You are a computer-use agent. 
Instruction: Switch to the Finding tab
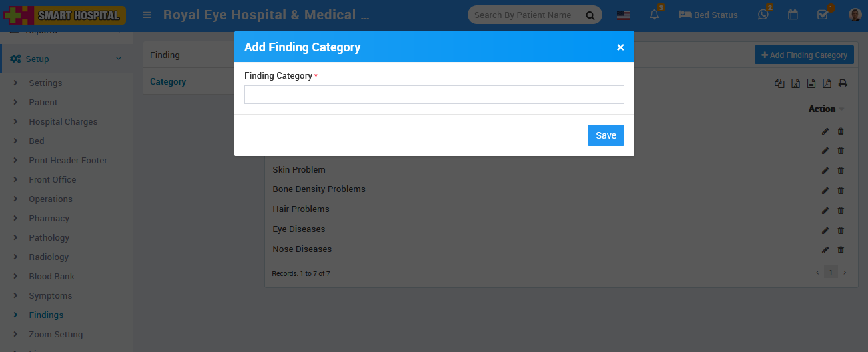(165, 55)
